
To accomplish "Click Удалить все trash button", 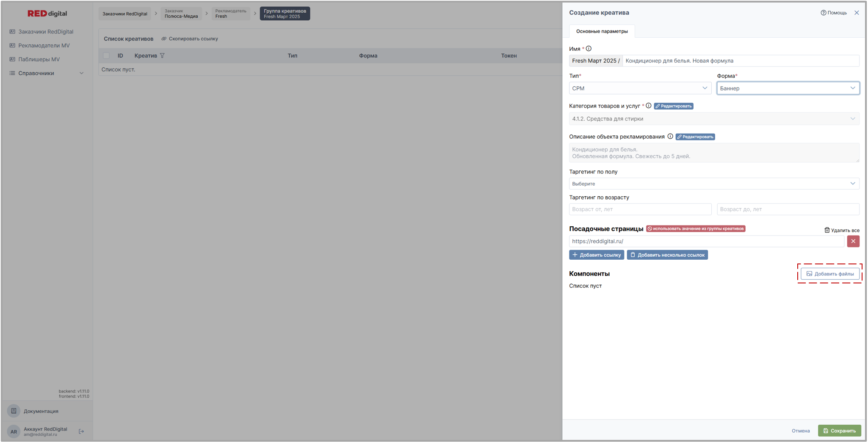I will pyautogui.click(x=841, y=230).
